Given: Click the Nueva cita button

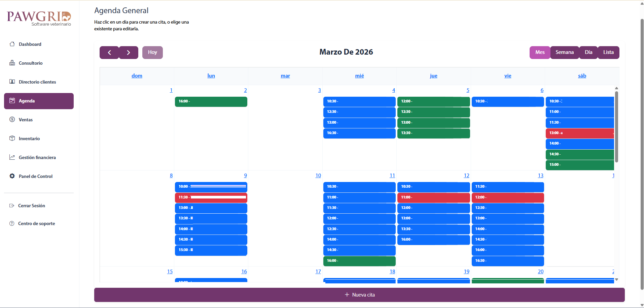Looking at the screenshot, I should 359,295.
